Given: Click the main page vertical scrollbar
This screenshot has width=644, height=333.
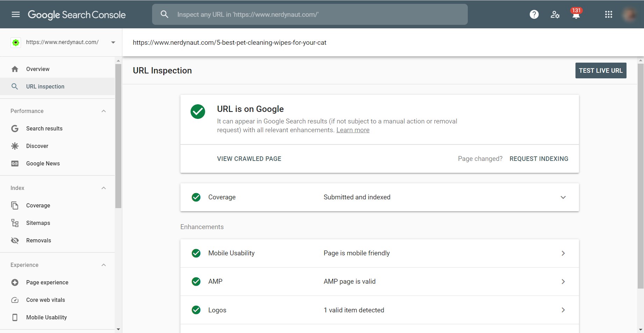Looking at the screenshot, I should click(641, 176).
